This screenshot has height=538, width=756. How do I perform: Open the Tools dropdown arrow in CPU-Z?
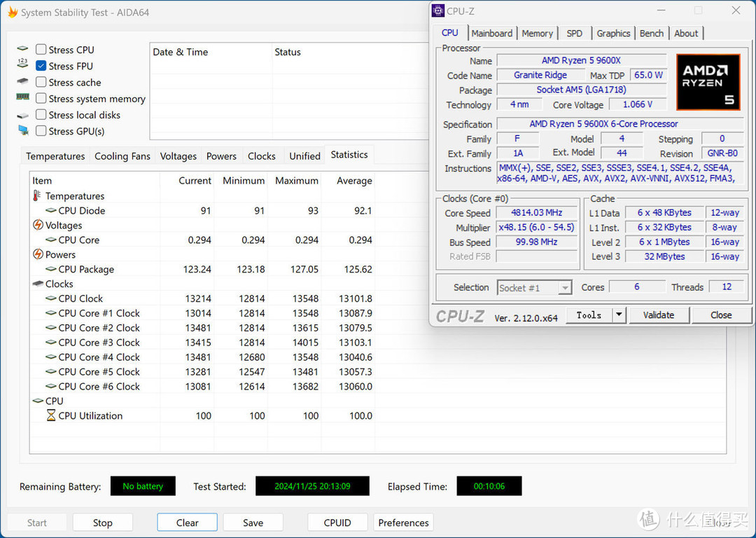(x=618, y=315)
